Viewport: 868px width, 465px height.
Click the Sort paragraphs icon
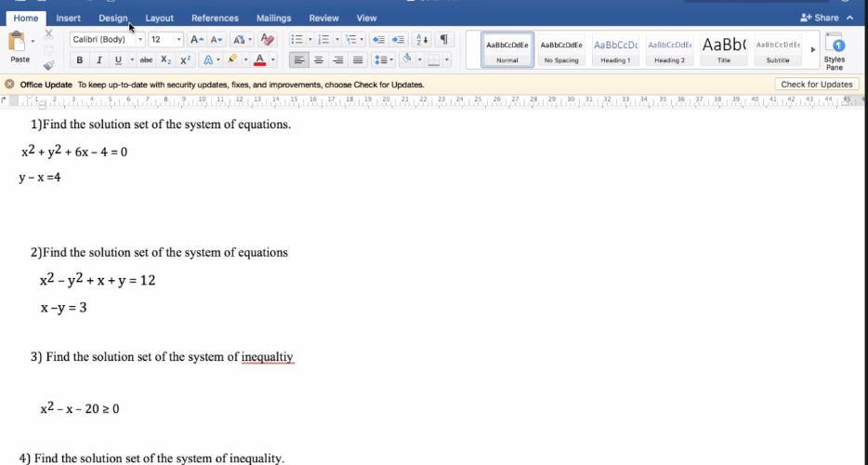coord(421,40)
